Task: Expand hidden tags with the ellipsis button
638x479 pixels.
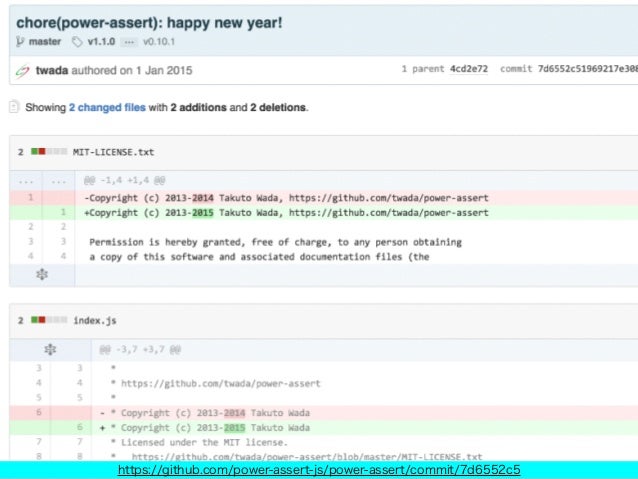Action: [129, 42]
